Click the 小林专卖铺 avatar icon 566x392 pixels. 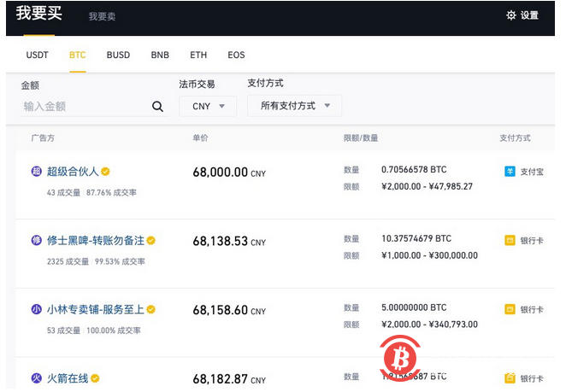point(37,309)
